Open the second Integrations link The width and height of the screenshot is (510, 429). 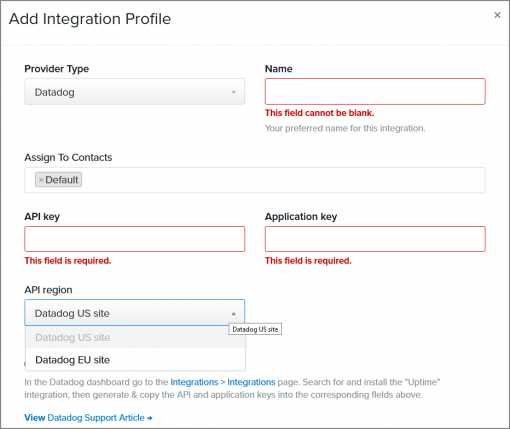251,382
